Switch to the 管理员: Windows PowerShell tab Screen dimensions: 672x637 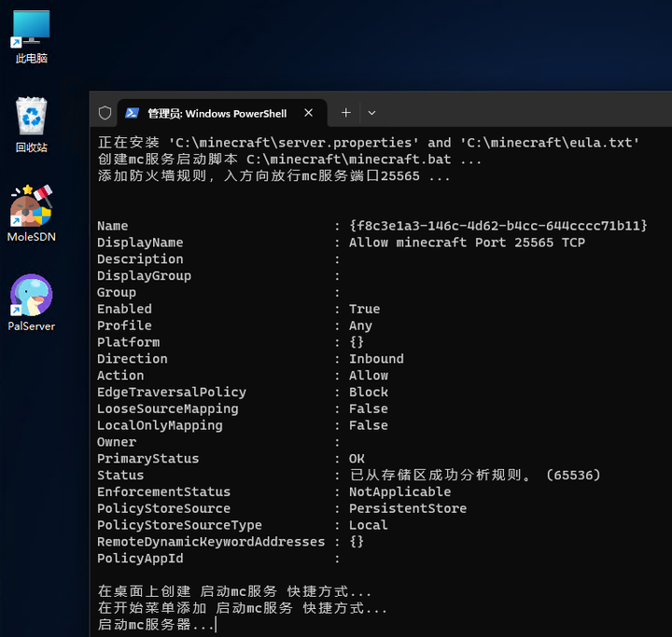tap(222, 113)
